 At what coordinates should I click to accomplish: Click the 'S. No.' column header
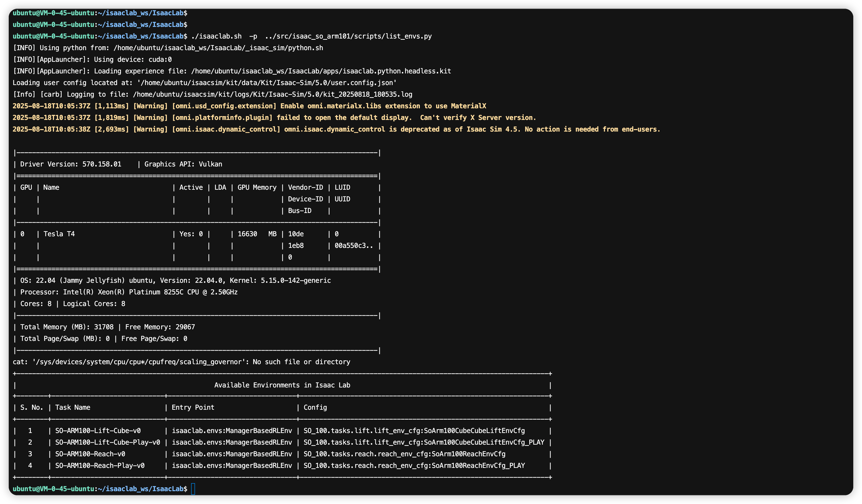(32, 407)
